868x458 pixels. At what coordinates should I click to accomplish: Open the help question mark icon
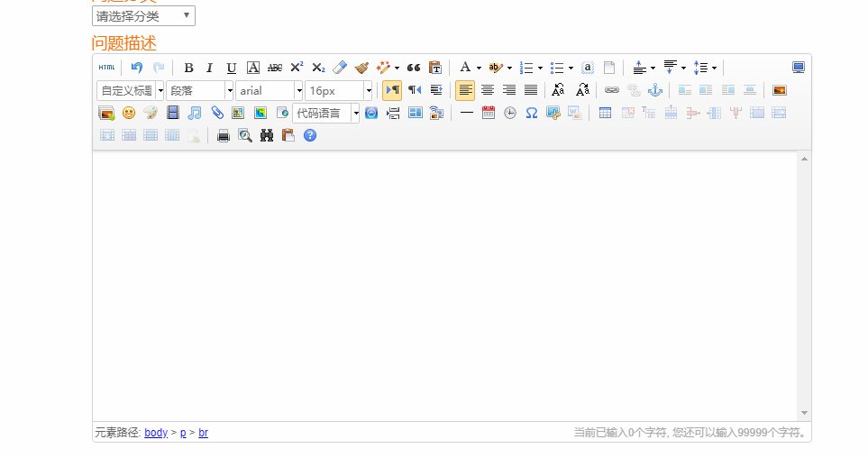[310, 135]
